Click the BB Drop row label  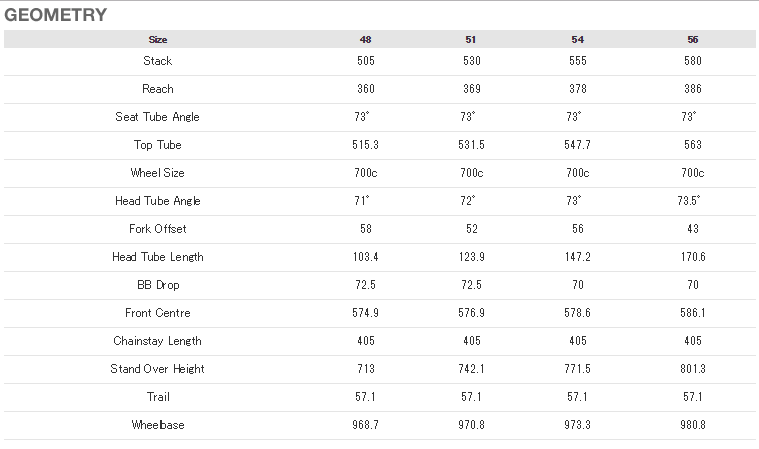pyautogui.click(x=158, y=285)
